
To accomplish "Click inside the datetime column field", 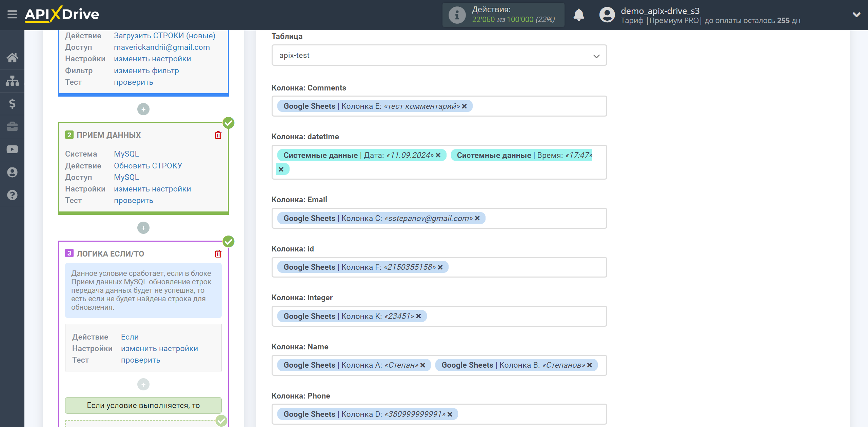I will point(439,162).
